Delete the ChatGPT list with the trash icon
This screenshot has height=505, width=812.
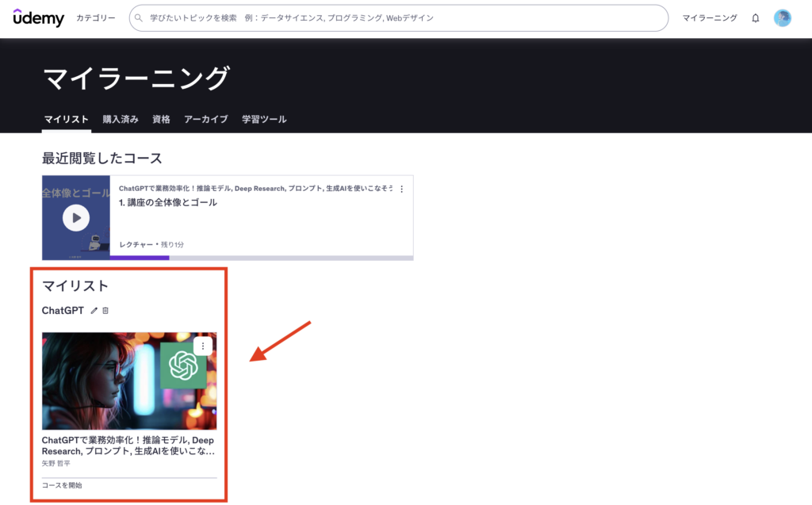tap(105, 311)
